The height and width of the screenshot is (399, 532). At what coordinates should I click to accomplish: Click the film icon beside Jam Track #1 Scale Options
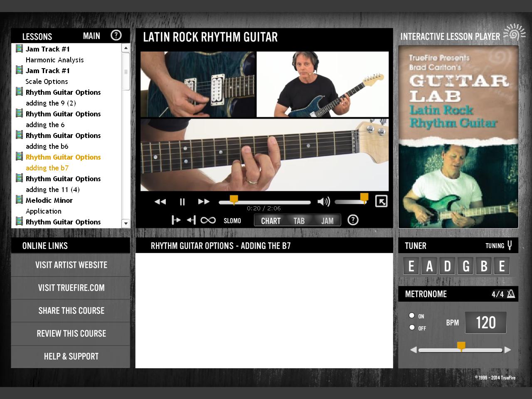coord(19,70)
